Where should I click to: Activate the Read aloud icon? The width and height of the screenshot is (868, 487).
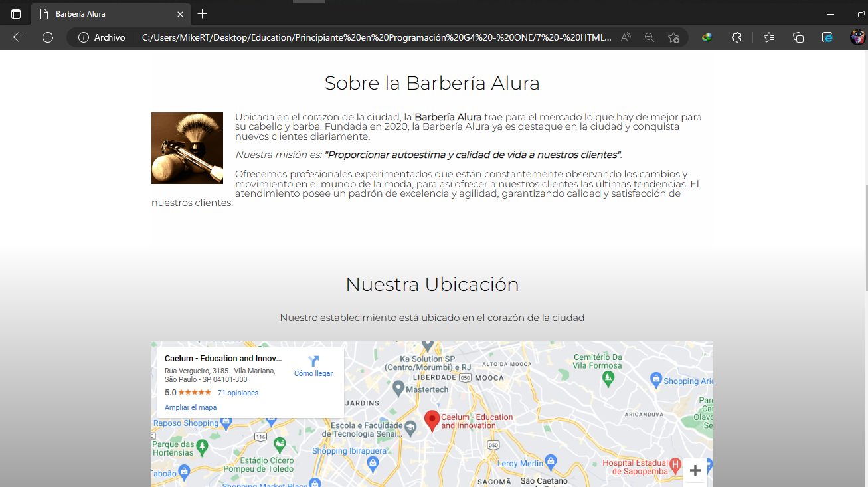pyautogui.click(x=626, y=37)
